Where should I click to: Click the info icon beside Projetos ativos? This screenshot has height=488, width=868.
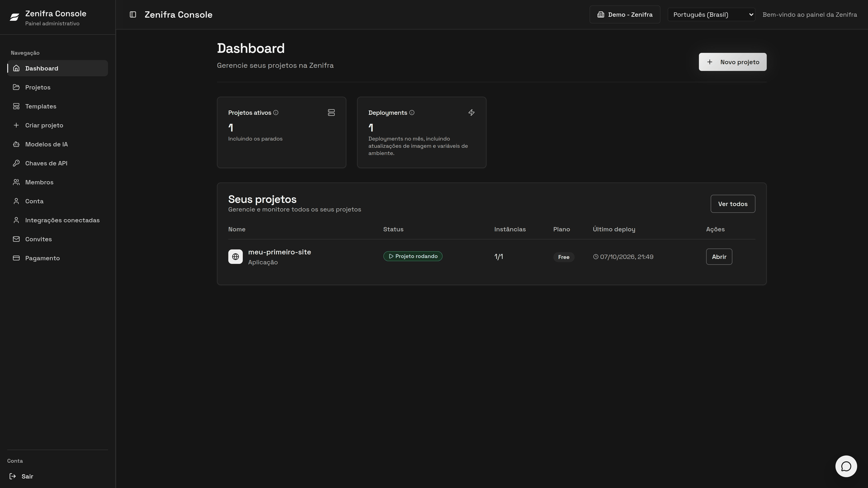tap(276, 113)
